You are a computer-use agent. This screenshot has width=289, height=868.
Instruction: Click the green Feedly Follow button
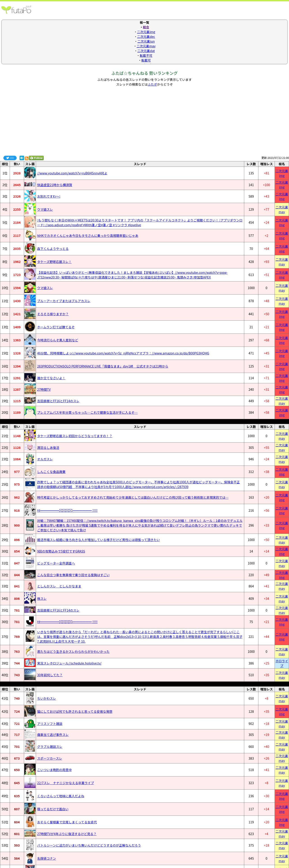coord(36,158)
